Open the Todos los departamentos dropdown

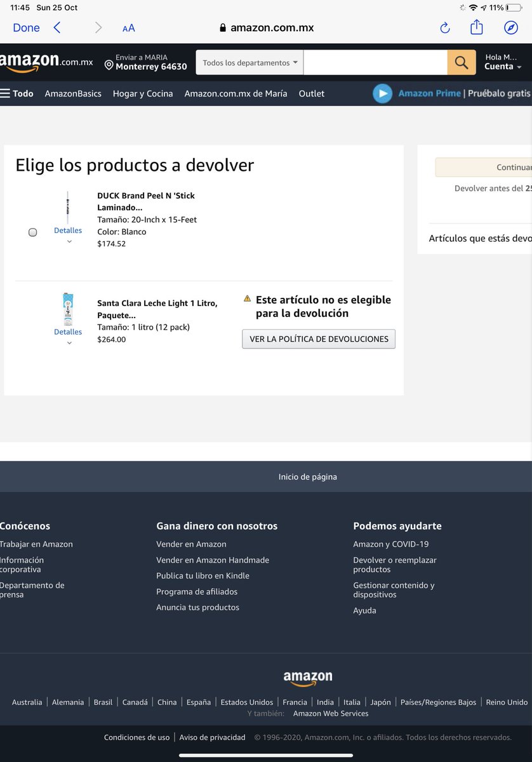pos(249,62)
